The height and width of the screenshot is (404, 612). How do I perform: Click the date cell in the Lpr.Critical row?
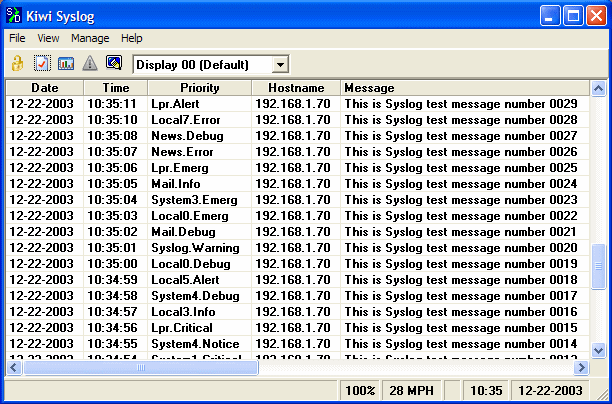pos(45,328)
